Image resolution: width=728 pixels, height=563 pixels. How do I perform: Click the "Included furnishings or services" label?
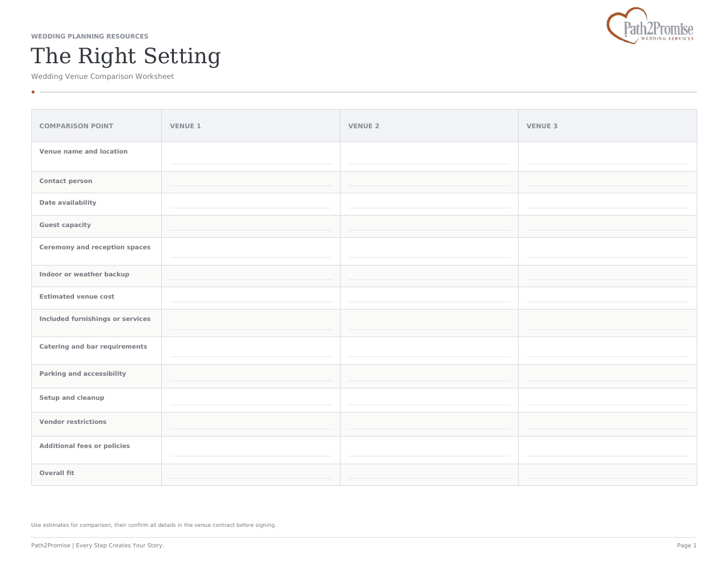click(95, 319)
